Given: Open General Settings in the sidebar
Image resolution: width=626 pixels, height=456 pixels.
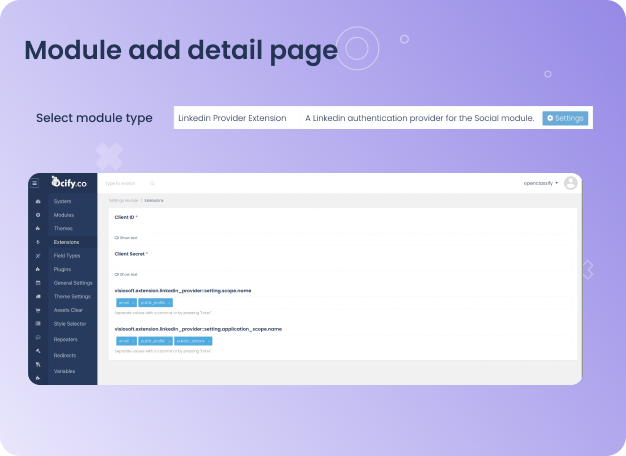Looking at the screenshot, I should click(x=72, y=283).
